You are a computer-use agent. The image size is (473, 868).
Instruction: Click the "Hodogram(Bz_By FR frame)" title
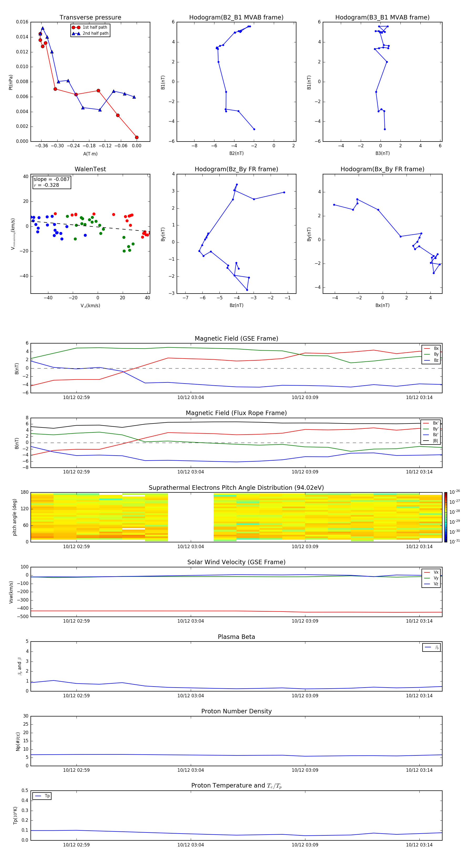[x=236, y=169]
